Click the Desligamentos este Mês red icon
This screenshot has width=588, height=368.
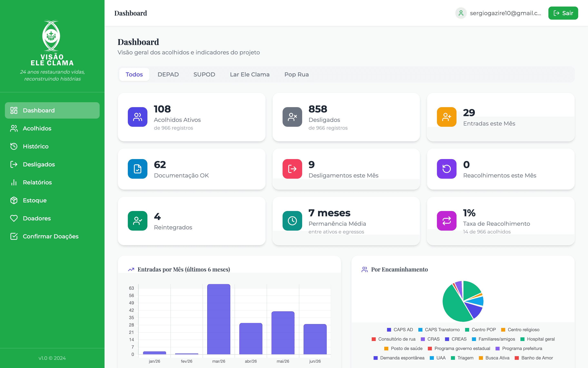(x=292, y=169)
